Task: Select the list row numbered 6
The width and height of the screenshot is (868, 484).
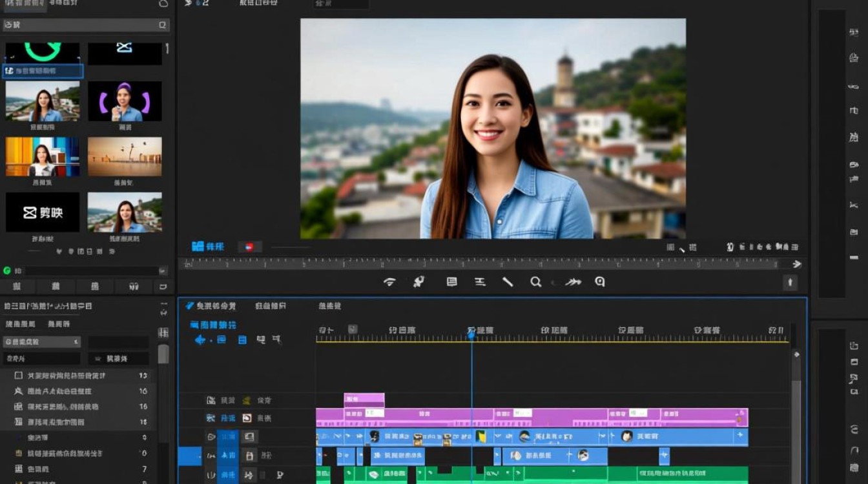Action: (79, 454)
